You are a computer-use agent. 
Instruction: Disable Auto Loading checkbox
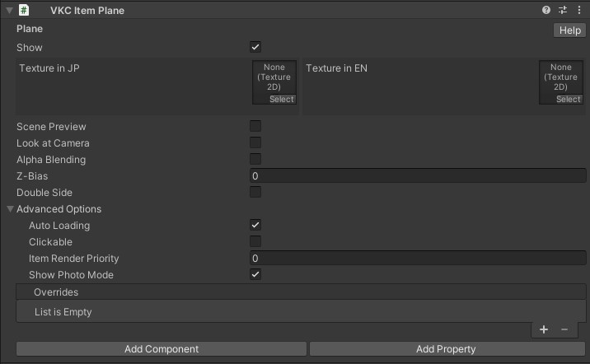pos(255,226)
